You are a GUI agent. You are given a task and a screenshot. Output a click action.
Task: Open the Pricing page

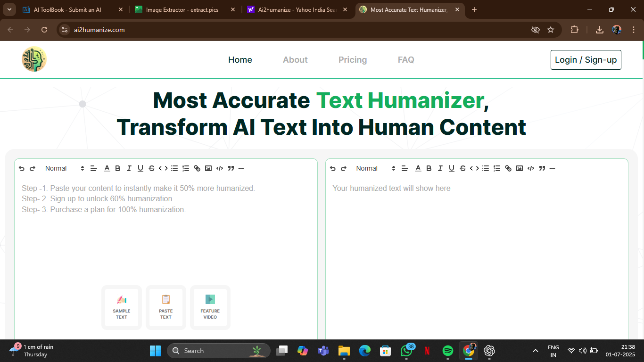353,60
